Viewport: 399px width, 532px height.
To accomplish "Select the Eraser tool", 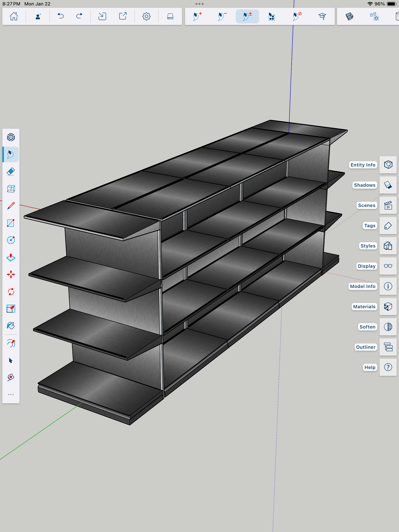I will (x=11, y=171).
